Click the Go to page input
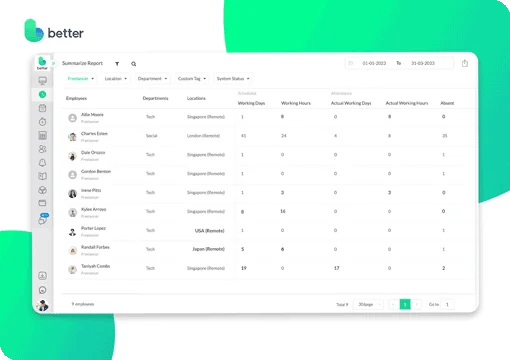Screen dimensions: 510x360 447,304
